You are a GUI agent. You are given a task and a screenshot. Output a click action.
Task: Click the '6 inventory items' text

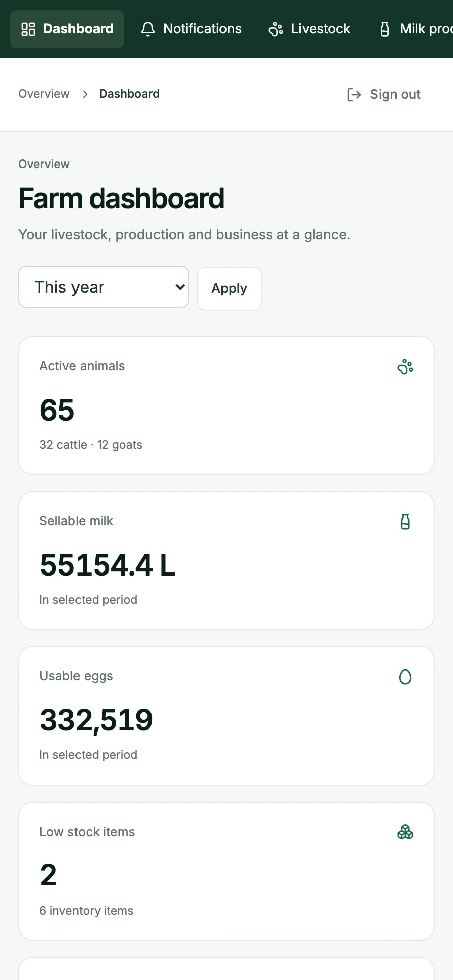tap(87, 911)
